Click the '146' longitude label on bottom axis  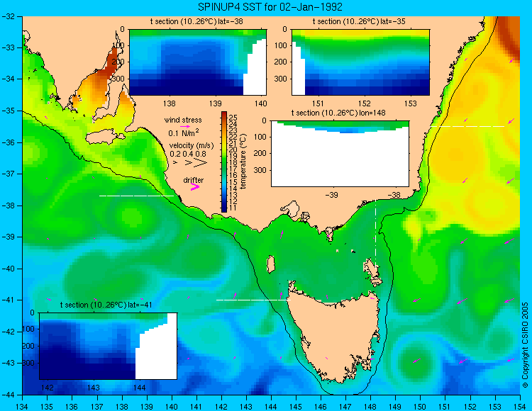pyautogui.click(x=321, y=407)
